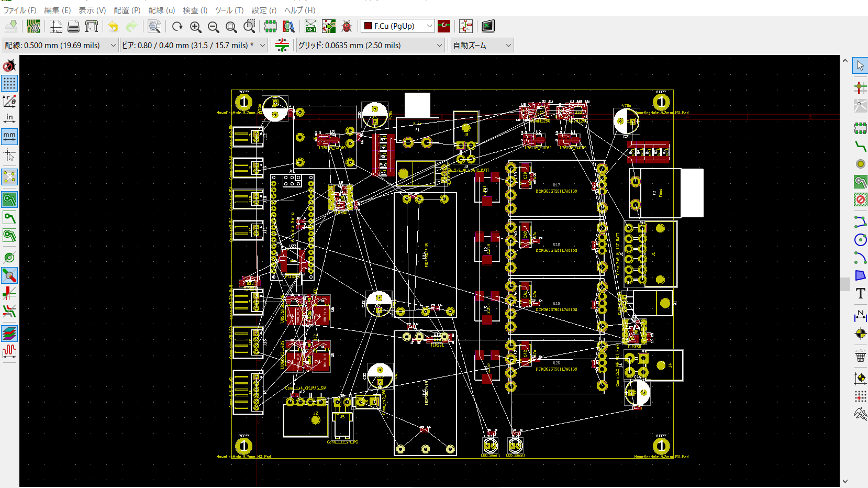Hide filled areas in zones
This screenshot has height=488, width=868.
tap(9, 217)
